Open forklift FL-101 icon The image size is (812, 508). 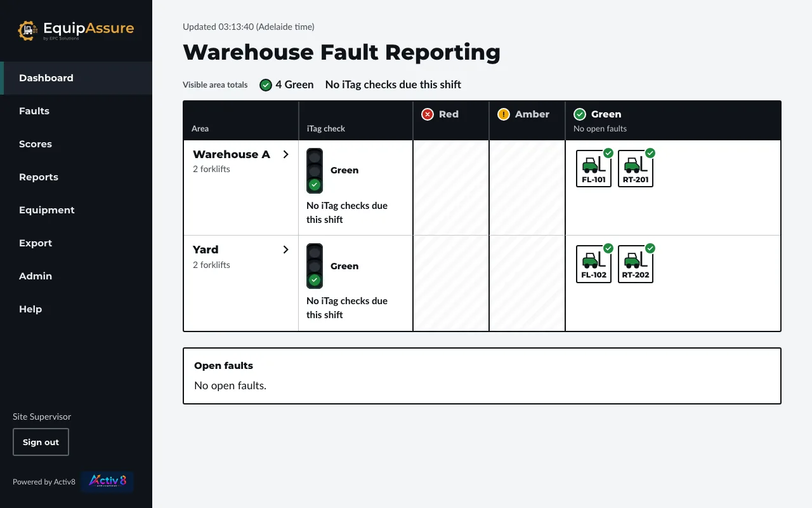[594, 168]
